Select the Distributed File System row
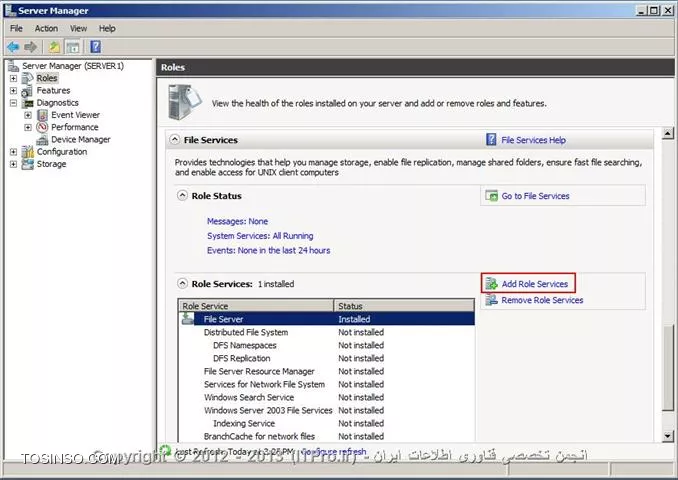This screenshot has width=678, height=480. 327,332
